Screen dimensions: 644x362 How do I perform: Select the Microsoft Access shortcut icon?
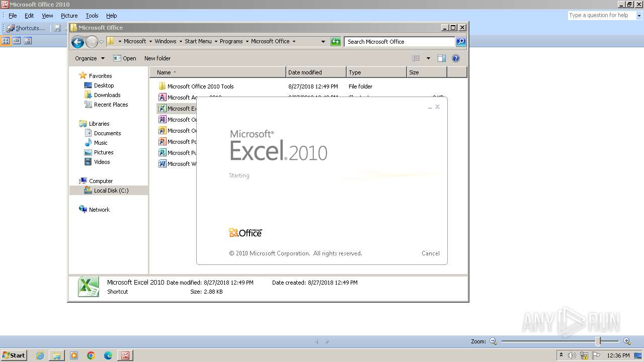coord(162,98)
